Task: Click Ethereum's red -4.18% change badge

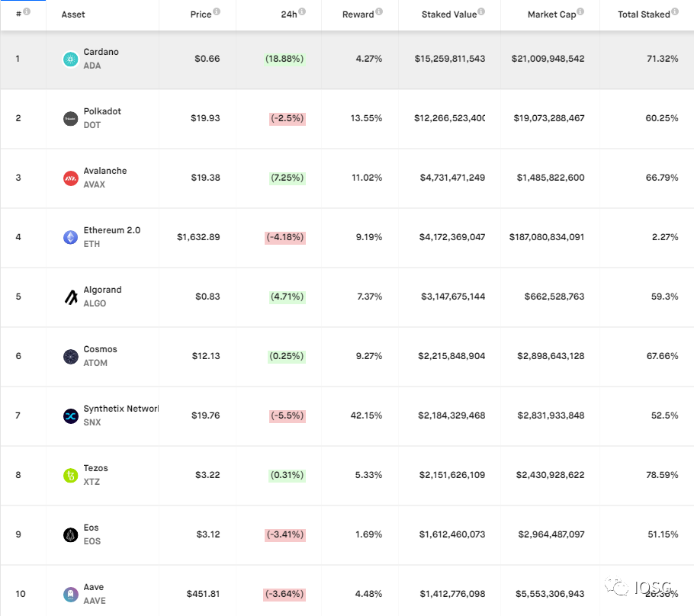Action: (x=285, y=237)
